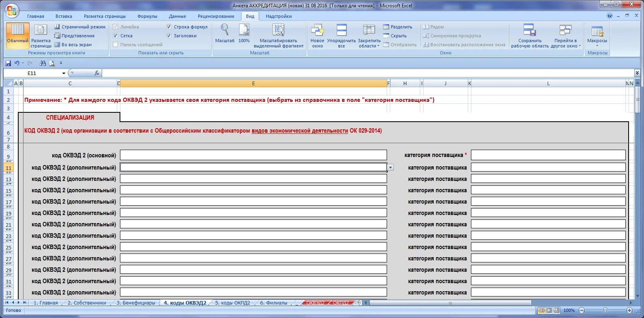Screen dimensions: 644x318
Task: Switch to the red ОКВЭД2 sheet tab
Action: pyautogui.click(x=315, y=303)
